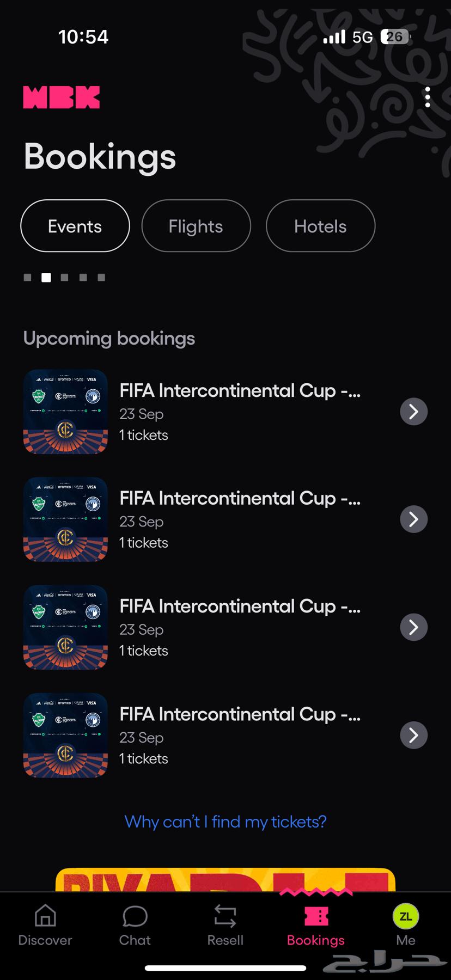Tap the battery indicator in status bar
451x980 pixels.
[x=395, y=37]
